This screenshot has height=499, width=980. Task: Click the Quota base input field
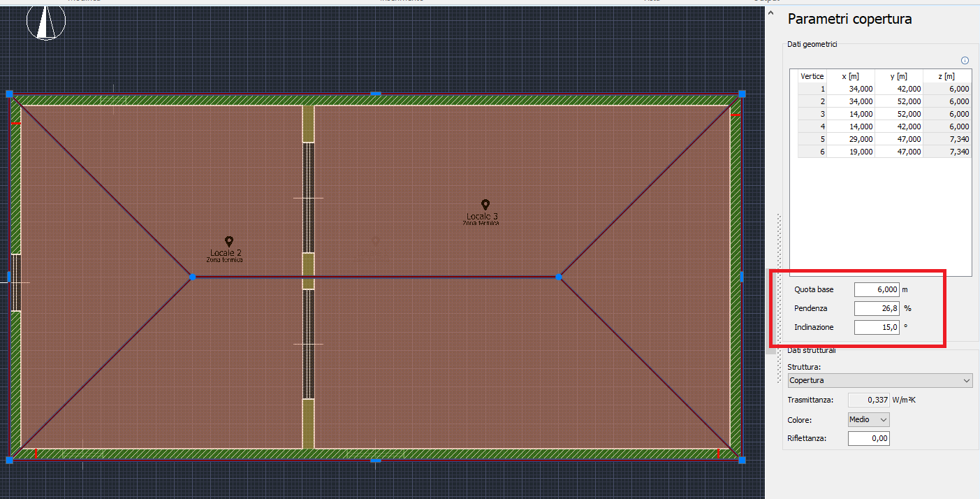point(877,289)
